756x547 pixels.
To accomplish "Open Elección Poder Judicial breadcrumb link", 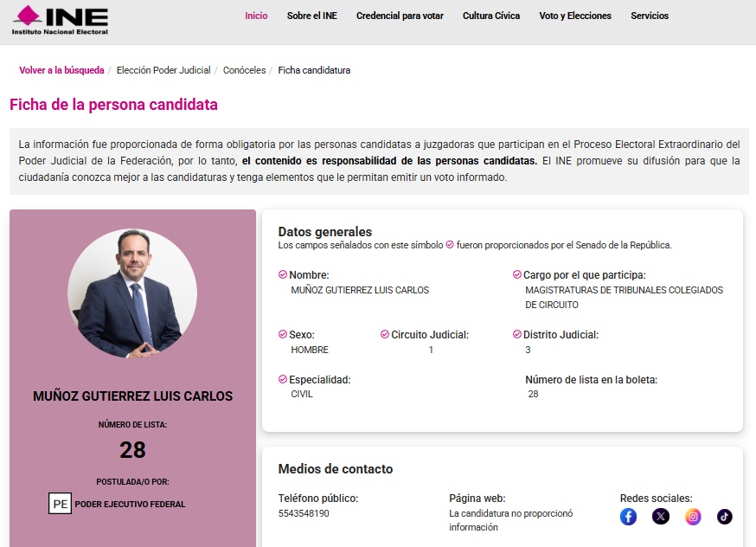I will (x=163, y=70).
